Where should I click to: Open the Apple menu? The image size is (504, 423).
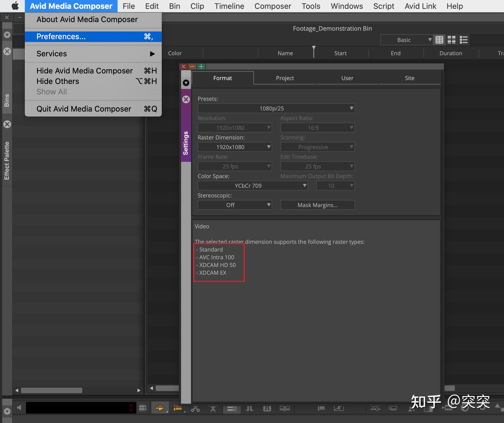click(15, 6)
